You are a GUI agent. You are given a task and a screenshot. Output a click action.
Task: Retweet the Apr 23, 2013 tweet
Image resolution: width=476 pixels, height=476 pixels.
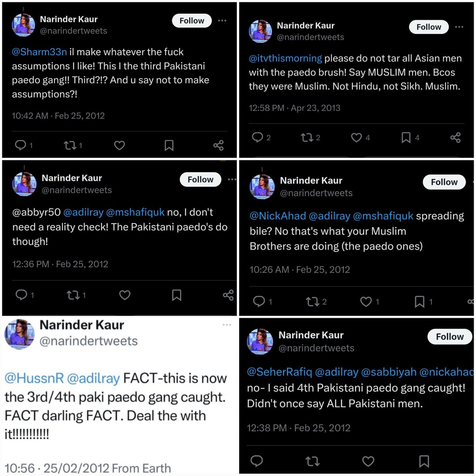[307, 138]
